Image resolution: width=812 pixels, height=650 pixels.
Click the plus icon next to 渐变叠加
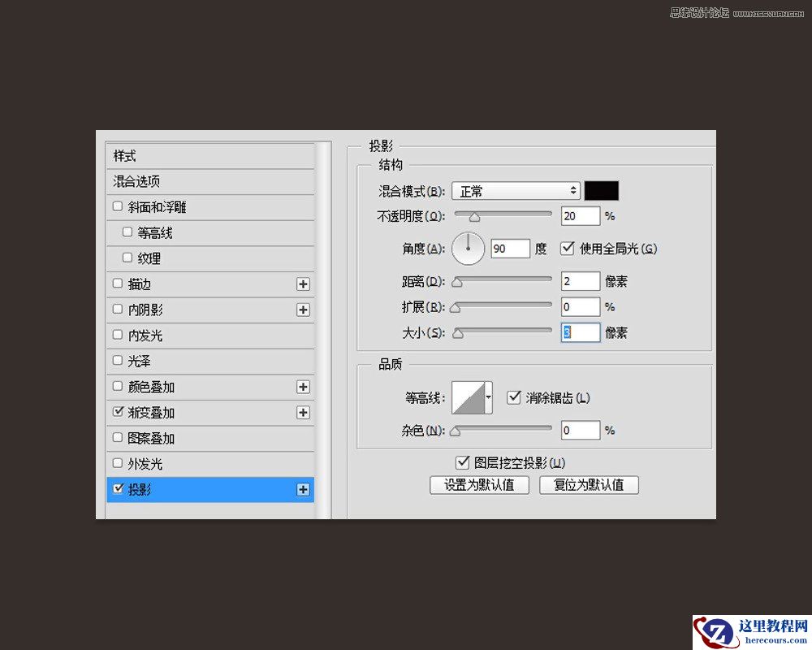(x=302, y=412)
